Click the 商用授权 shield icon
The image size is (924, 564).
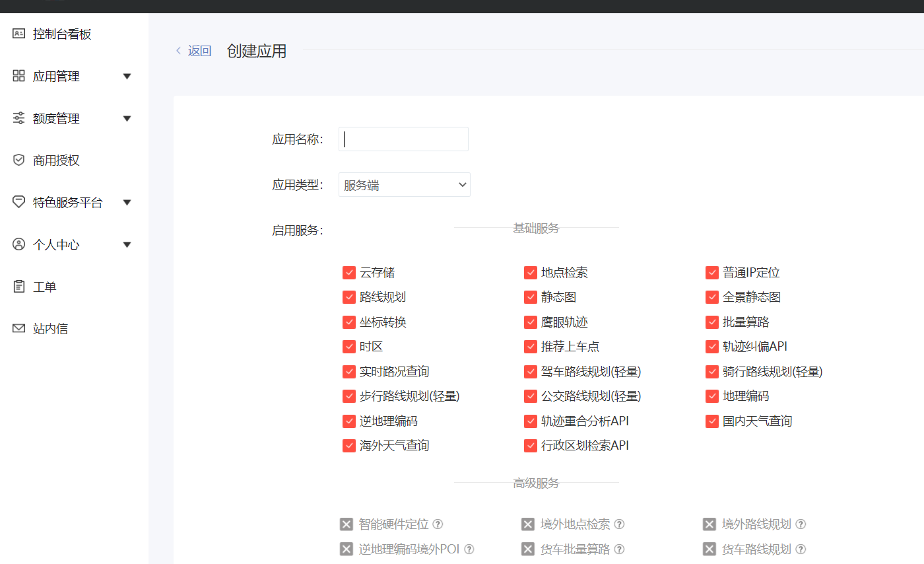tap(18, 160)
